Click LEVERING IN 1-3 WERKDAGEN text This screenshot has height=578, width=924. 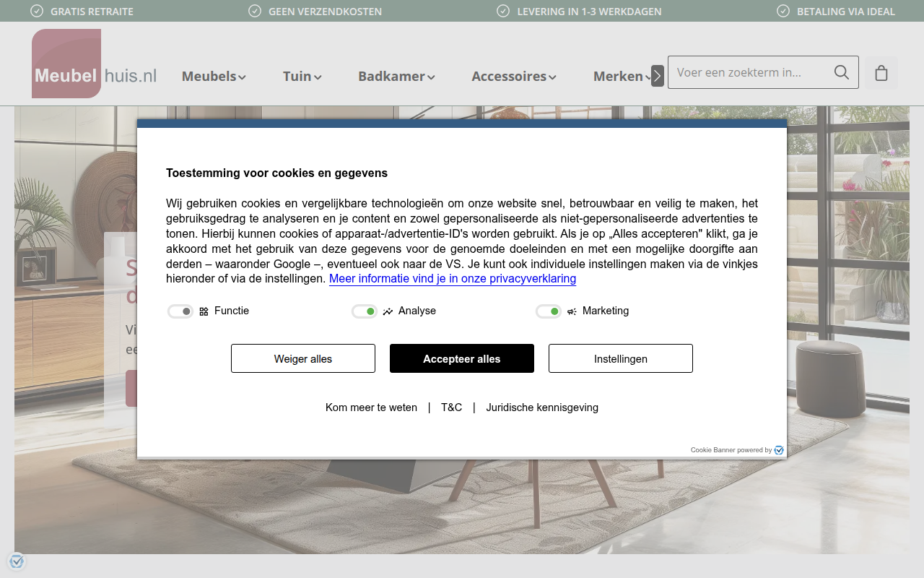tap(589, 12)
